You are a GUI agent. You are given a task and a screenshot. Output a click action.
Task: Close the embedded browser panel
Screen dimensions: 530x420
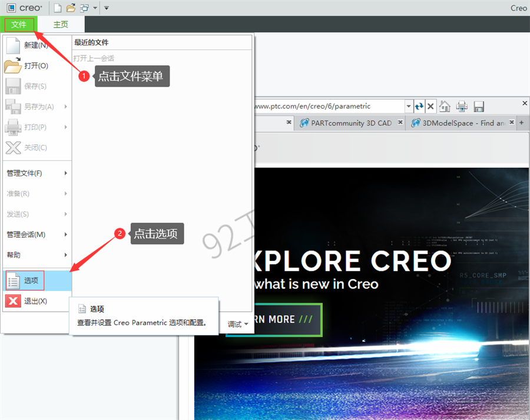coord(525,103)
